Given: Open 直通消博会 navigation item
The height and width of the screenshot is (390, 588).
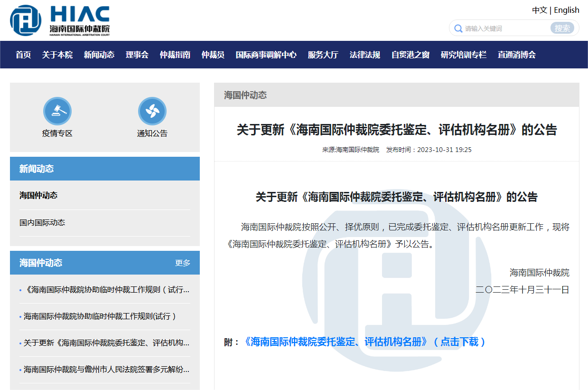Looking at the screenshot, I should (517, 55).
